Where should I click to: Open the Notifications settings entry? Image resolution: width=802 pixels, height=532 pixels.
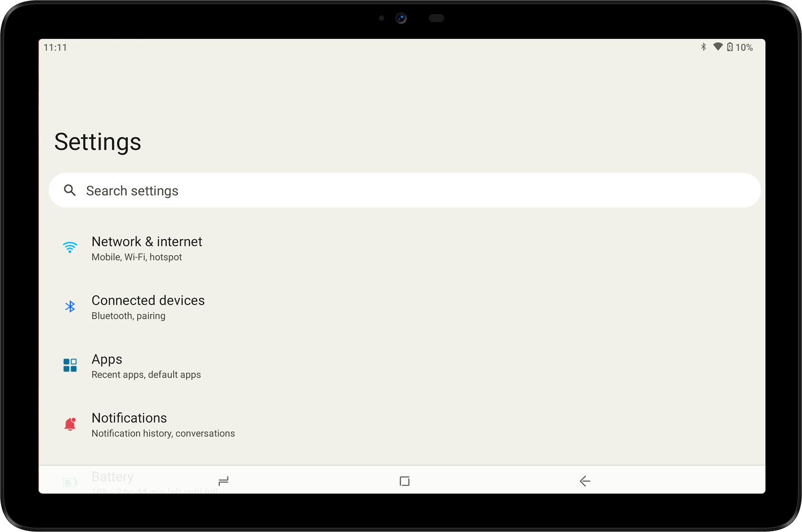point(129,418)
